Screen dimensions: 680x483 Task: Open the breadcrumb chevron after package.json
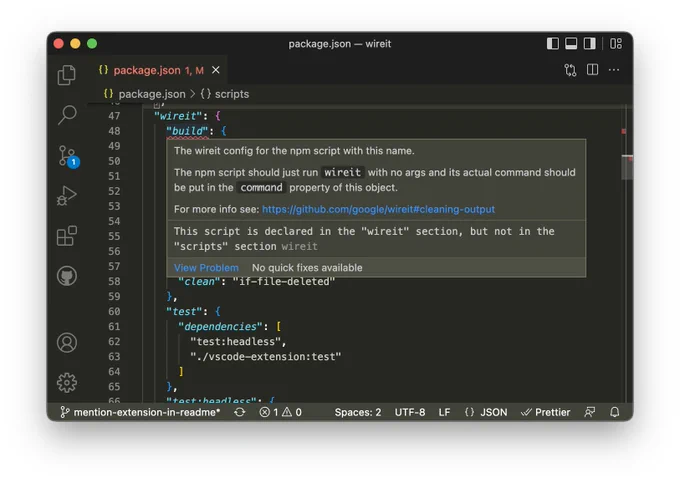(193, 94)
